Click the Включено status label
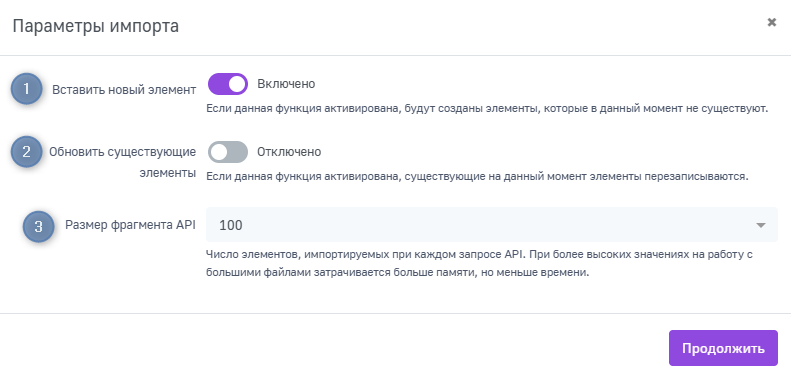This screenshot has height=380, width=791. click(x=286, y=84)
